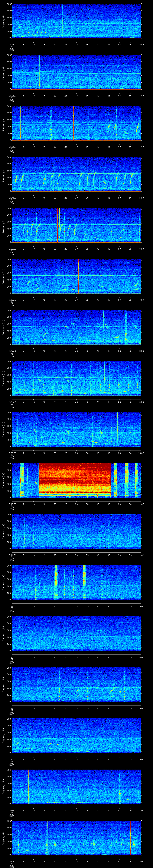Click the 10:05:00 start time label
This screenshot has width=153, height=868.
[12, 249]
